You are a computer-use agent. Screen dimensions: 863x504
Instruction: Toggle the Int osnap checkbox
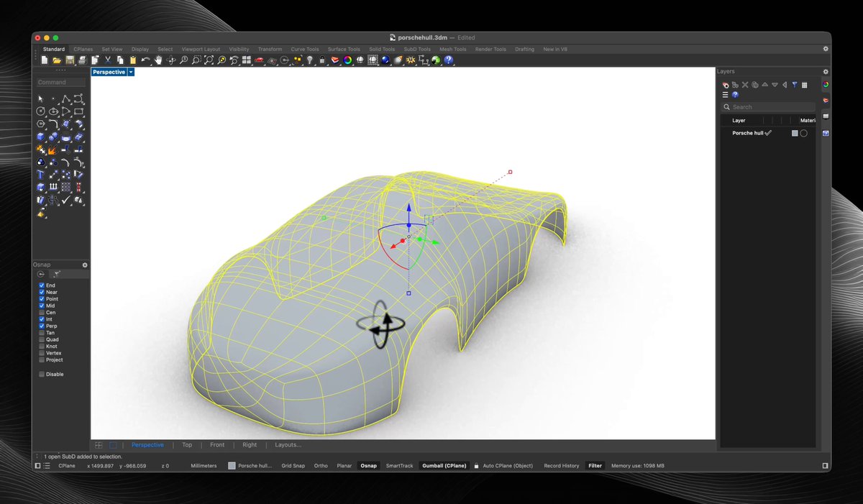click(x=41, y=319)
